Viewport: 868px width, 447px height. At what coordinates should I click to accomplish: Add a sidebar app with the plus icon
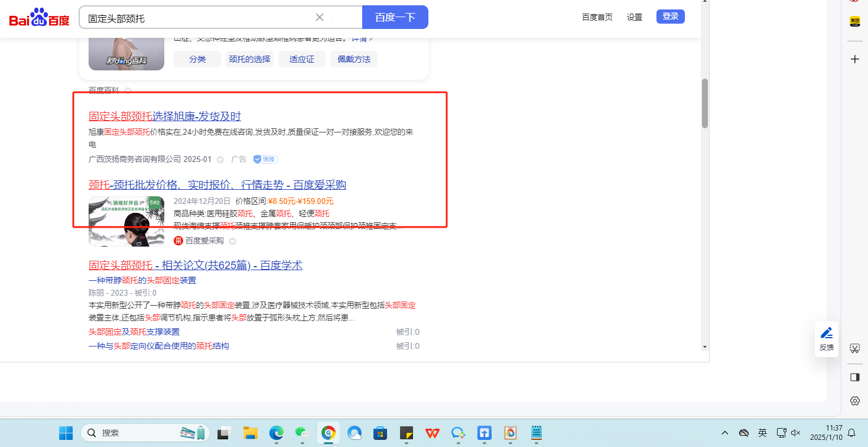(854, 59)
